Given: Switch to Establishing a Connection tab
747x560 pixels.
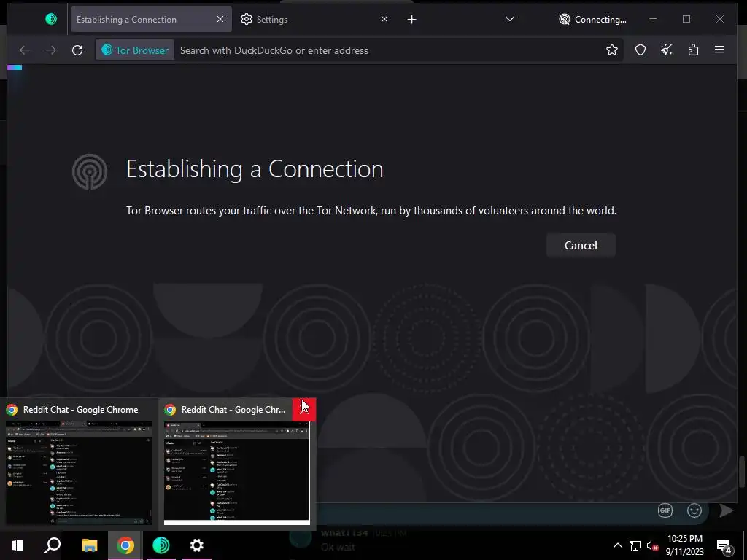Looking at the screenshot, I should click(x=151, y=19).
